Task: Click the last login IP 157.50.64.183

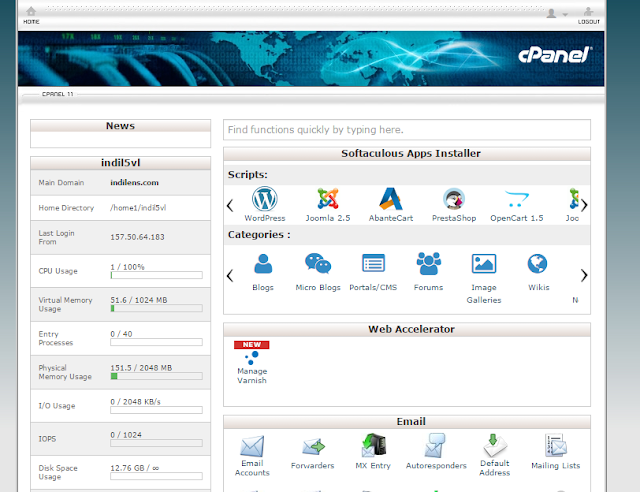Action: pos(137,237)
